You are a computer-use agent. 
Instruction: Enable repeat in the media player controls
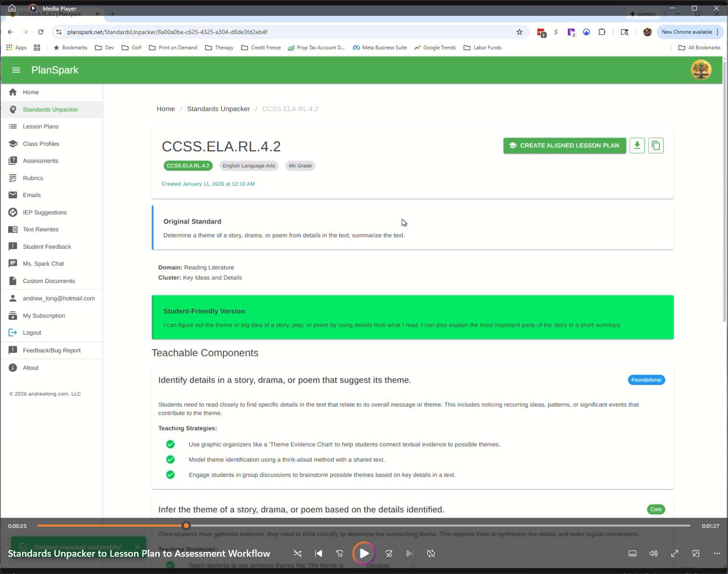click(x=430, y=553)
